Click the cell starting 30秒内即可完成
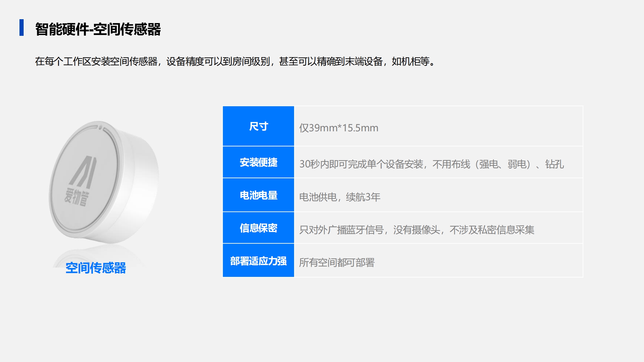 click(x=438, y=162)
